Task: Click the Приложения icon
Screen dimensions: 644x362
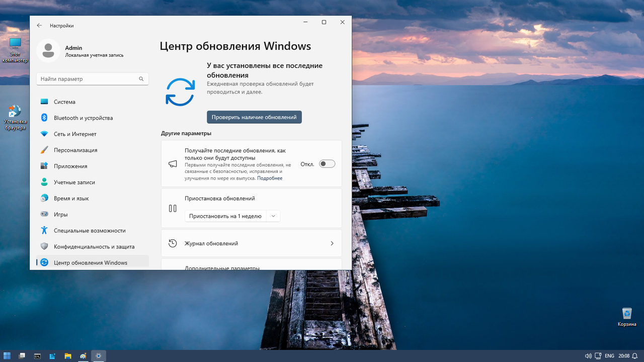Action: click(44, 166)
